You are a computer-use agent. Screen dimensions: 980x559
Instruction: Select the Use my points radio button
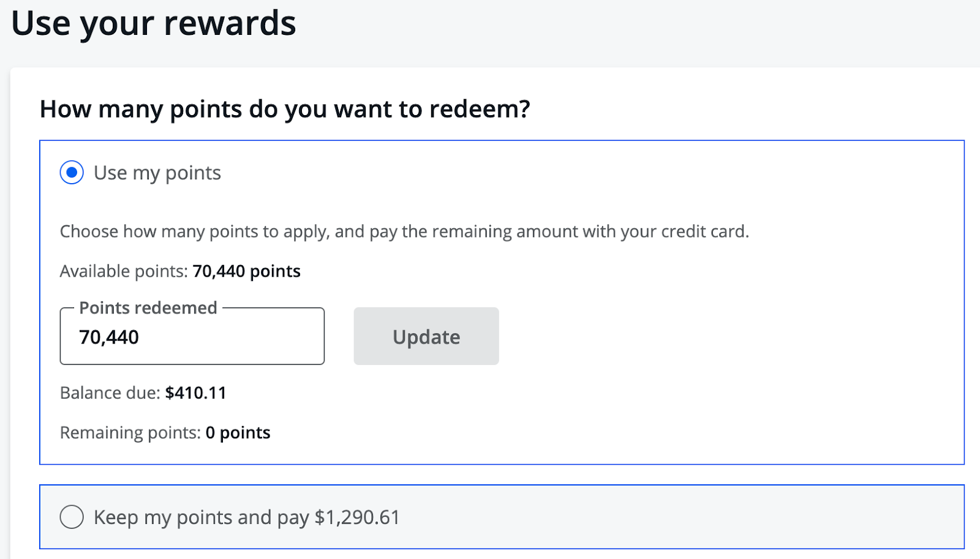click(x=72, y=173)
